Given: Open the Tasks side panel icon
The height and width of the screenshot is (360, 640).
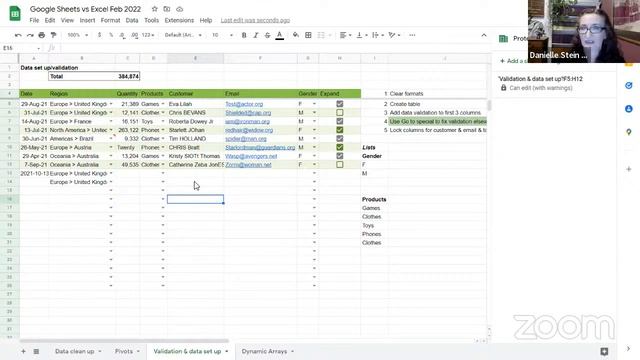Looking at the screenshot, I should [629, 86].
